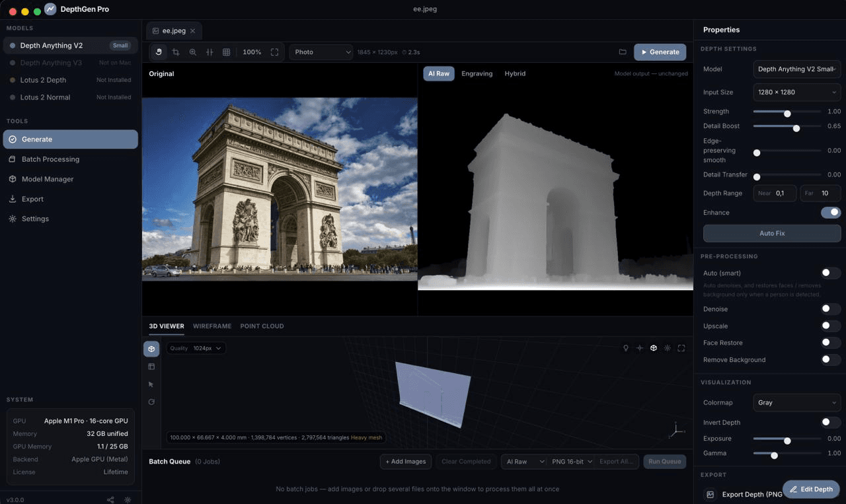Click the + Add Images button
The height and width of the screenshot is (504, 846).
click(406, 462)
